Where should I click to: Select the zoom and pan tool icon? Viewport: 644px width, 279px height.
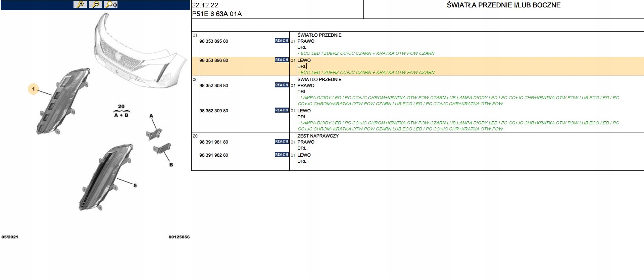point(111,5)
